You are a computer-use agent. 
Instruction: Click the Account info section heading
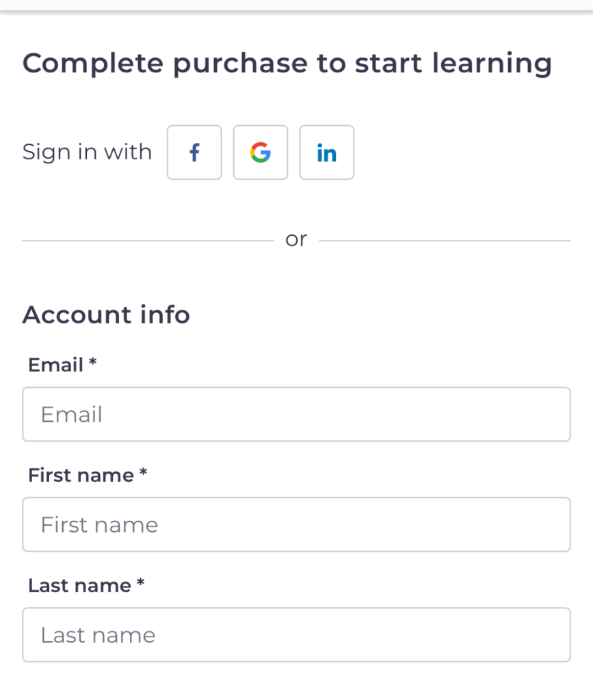coord(106,314)
